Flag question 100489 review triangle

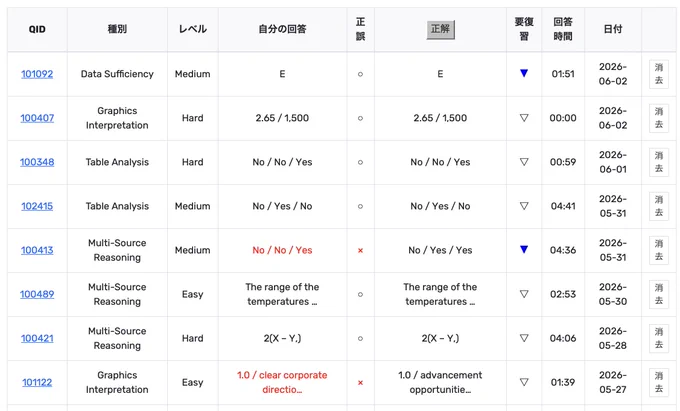(524, 294)
